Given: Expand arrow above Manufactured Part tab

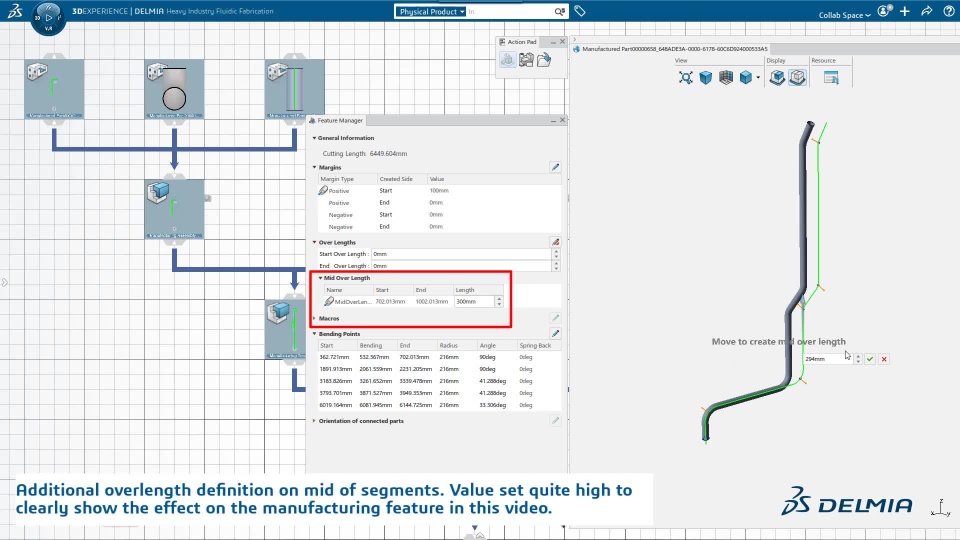Looking at the screenshot, I should click(574, 39).
